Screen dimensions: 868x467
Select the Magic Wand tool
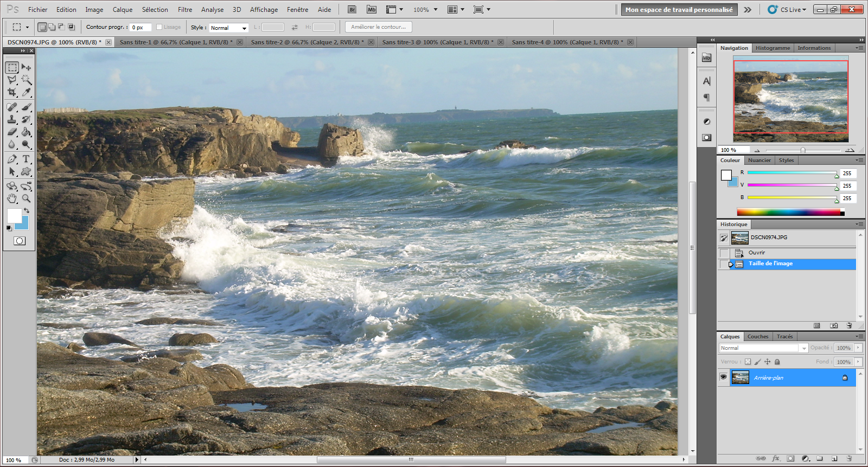[26, 80]
